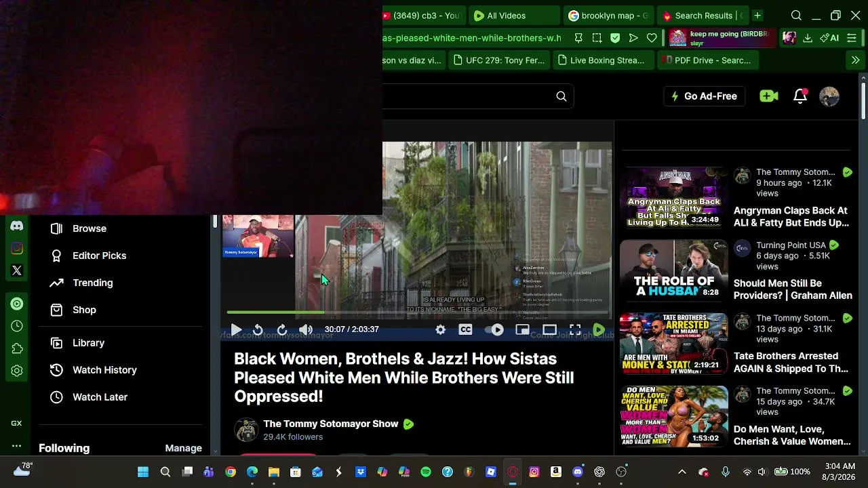Open the UFC 279: Tony Fer... bookmark

[498, 60]
